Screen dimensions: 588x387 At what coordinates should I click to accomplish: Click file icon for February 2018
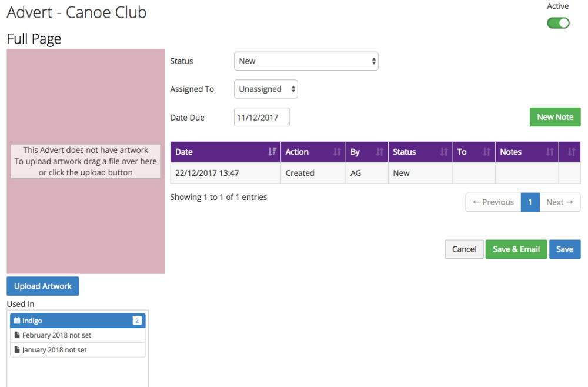pyautogui.click(x=17, y=335)
